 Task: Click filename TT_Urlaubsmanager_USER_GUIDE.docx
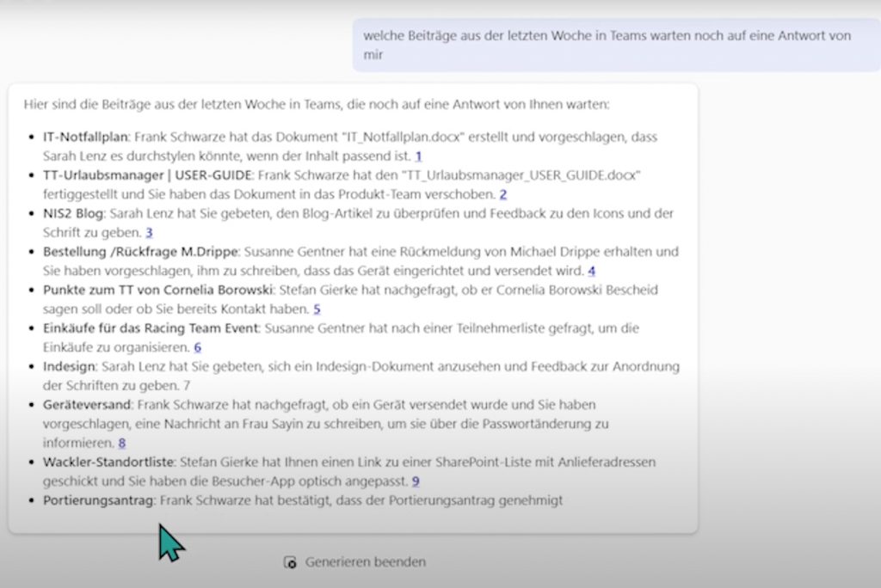pos(521,175)
